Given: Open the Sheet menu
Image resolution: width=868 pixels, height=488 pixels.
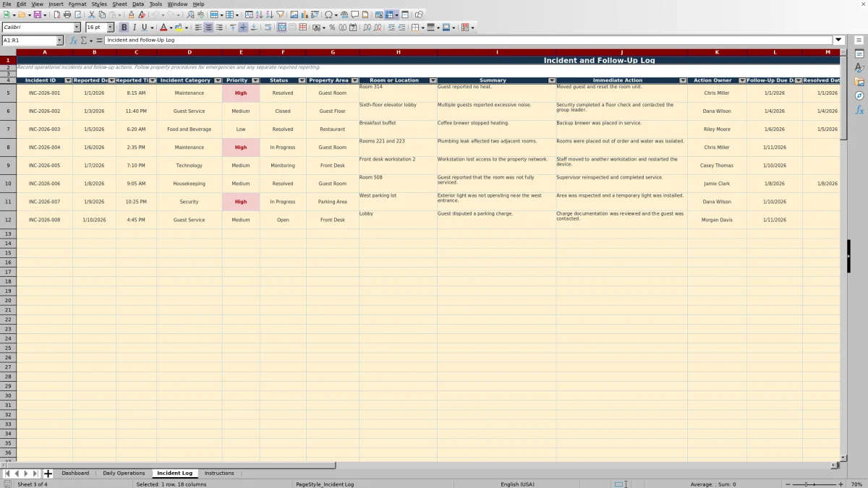Looking at the screenshot, I should pos(119,4).
